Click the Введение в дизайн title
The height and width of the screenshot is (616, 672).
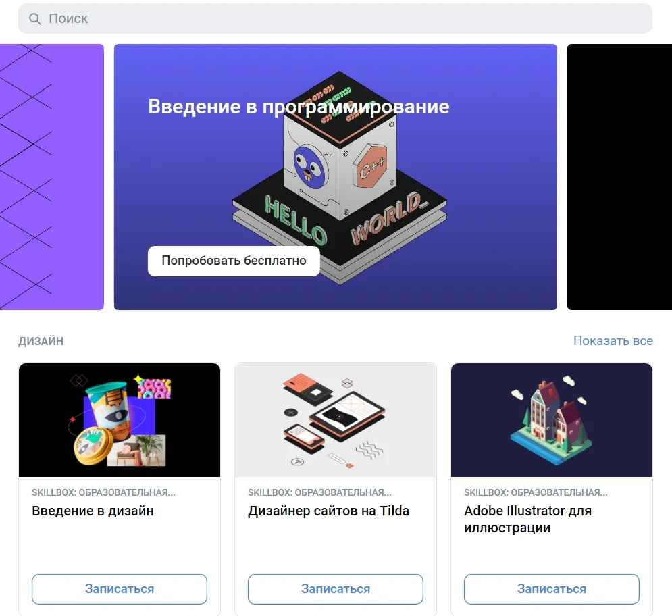(x=93, y=511)
